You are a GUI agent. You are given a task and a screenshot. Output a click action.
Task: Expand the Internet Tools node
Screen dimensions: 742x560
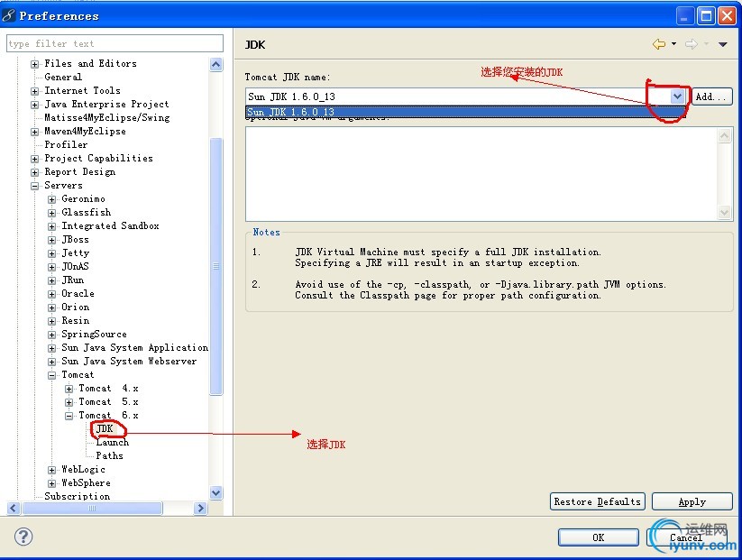coord(34,91)
